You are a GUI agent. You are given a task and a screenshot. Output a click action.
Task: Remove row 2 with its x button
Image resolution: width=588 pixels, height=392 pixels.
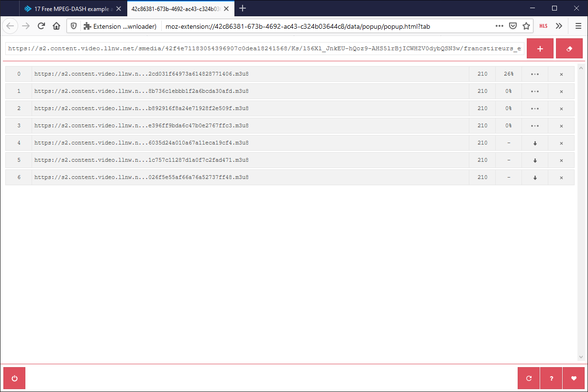pos(561,109)
